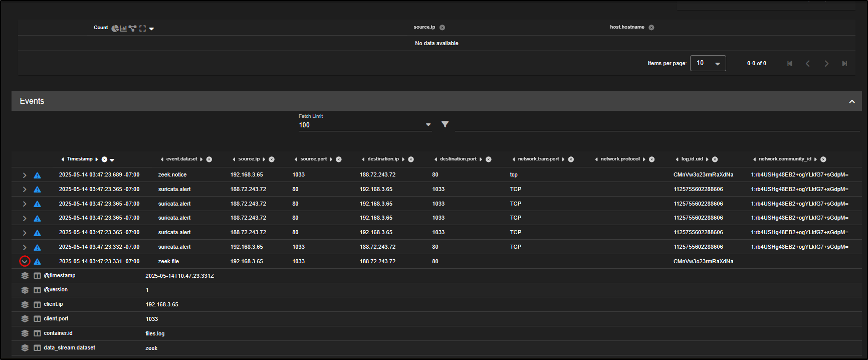The width and height of the screenshot is (868, 360).
Task: Move the source.port column to the right
Action: (x=331, y=159)
